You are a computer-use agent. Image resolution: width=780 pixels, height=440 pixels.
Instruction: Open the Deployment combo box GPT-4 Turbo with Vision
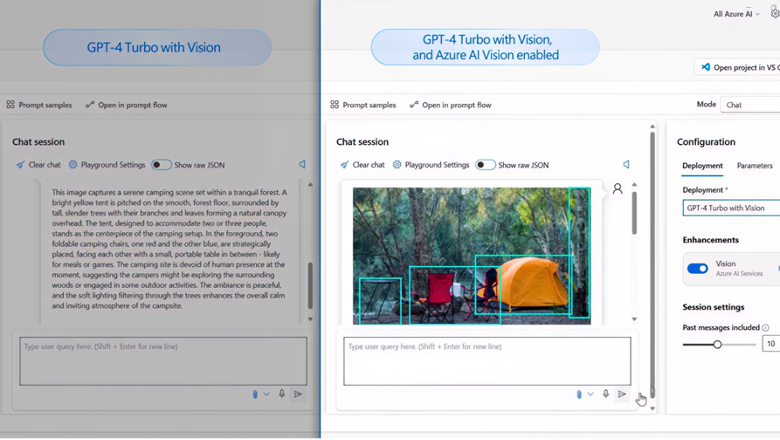pyautogui.click(x=731, y=208)
